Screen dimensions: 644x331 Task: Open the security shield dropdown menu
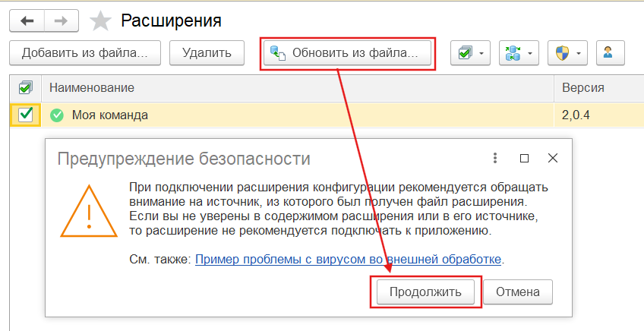(568, 53)
